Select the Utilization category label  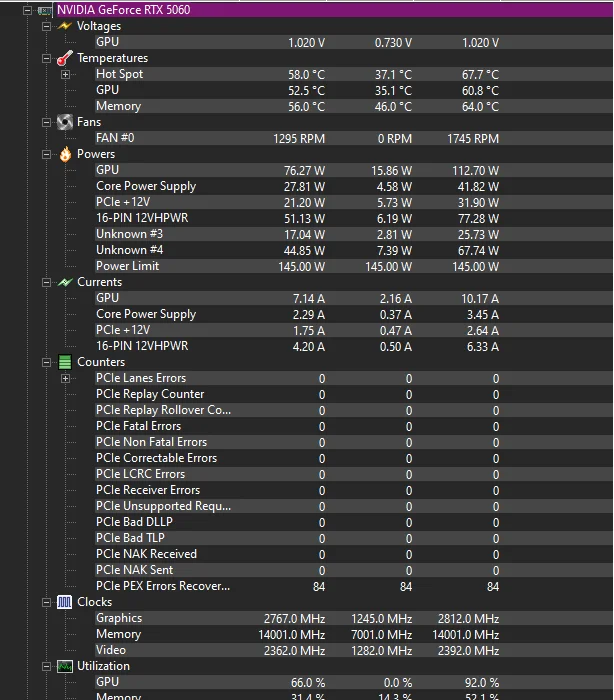tap(103, 666)
